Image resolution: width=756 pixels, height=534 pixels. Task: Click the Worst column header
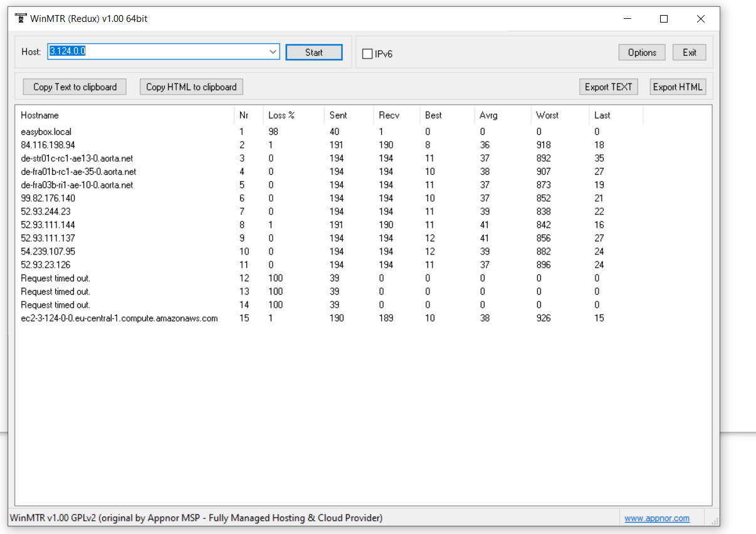click(559, 115)
